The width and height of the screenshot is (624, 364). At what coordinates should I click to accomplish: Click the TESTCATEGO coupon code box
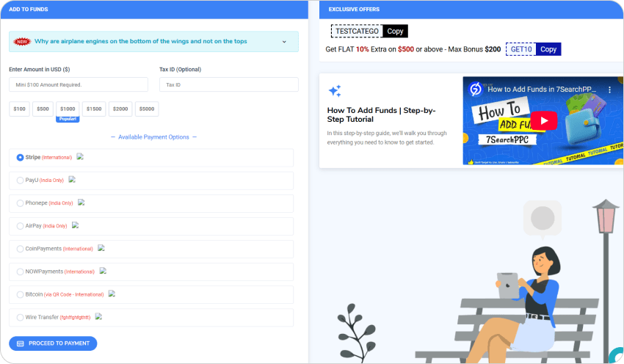click(x=357, y=32)
